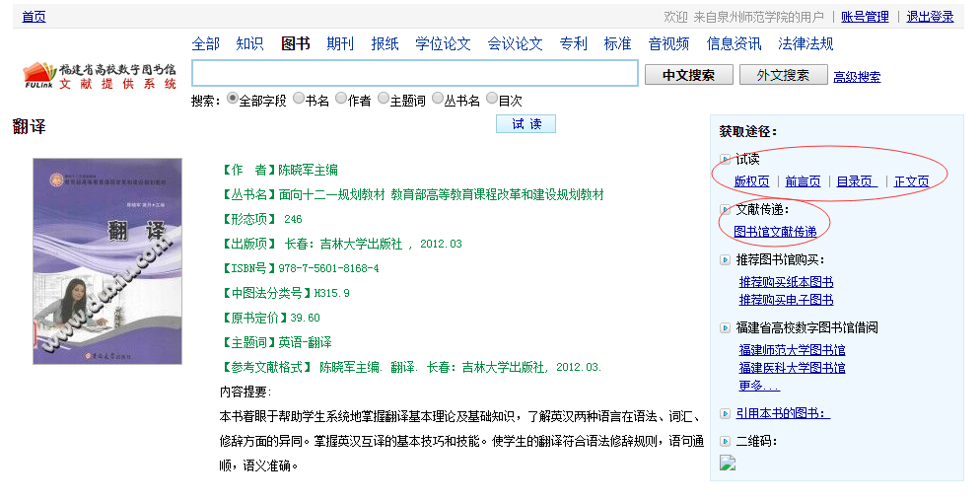Choose the 作者 search radio option
This screenshot has height=501, width=980.
pyautogui.click(x=341, y=99)
